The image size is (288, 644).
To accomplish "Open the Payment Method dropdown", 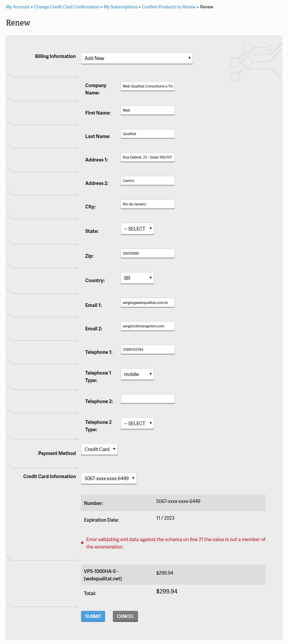I will coord(99,449).
